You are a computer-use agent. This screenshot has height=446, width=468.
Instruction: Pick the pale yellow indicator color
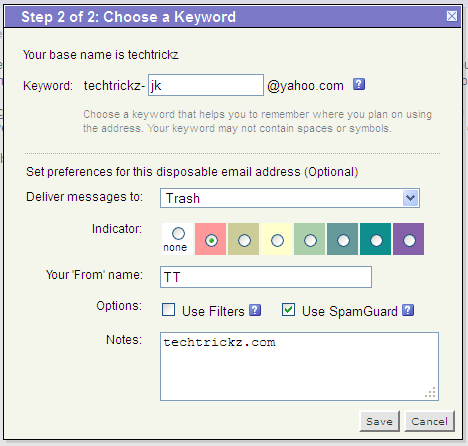[277, 240]
